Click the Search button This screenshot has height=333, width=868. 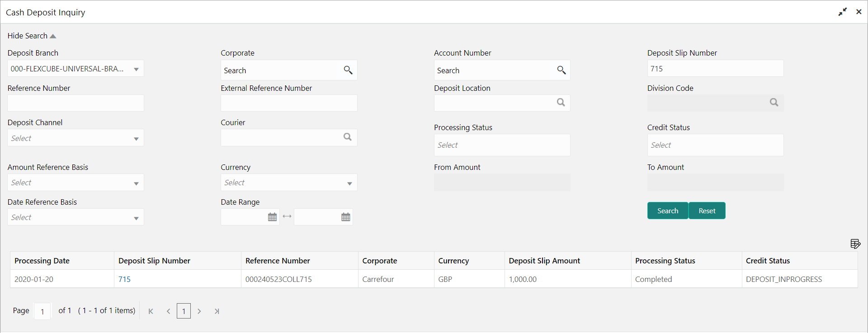click(668, 211)
